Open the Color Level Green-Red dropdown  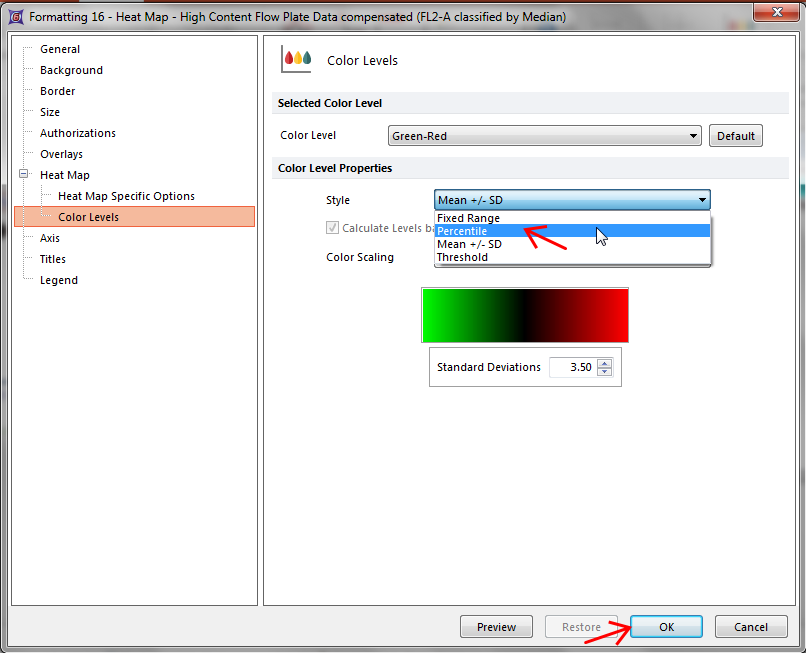544,136
